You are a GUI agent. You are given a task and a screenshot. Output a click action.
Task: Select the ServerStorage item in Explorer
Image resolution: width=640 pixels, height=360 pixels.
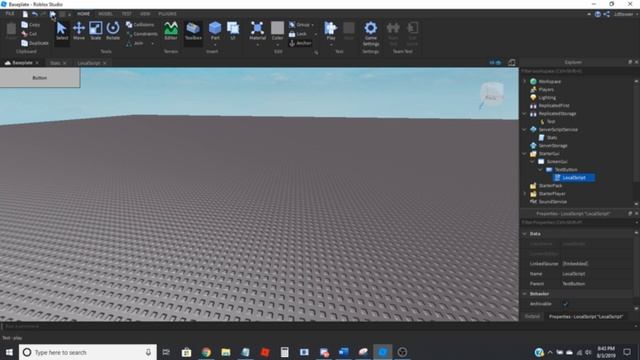pos(553,146)
